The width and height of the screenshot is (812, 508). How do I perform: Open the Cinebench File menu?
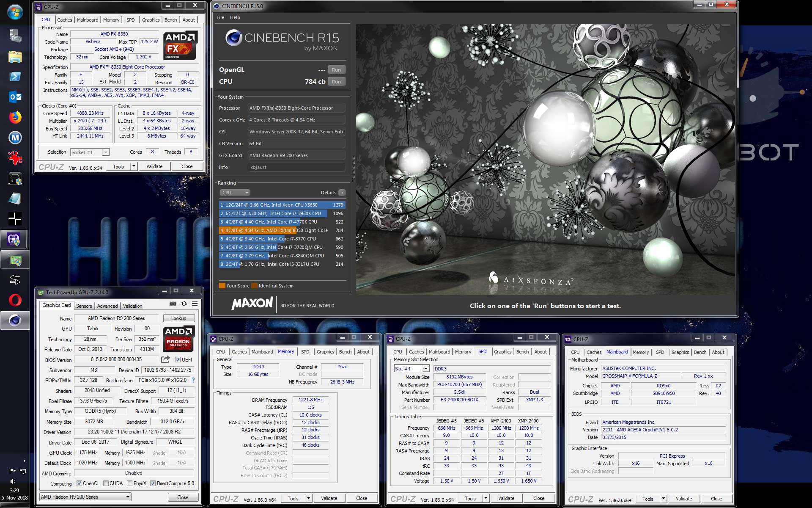tap(220, 17)
